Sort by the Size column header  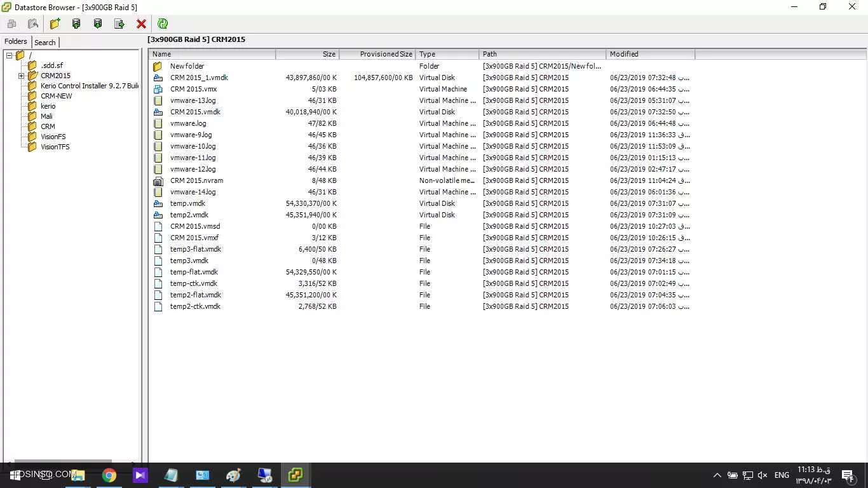point(308,55)
